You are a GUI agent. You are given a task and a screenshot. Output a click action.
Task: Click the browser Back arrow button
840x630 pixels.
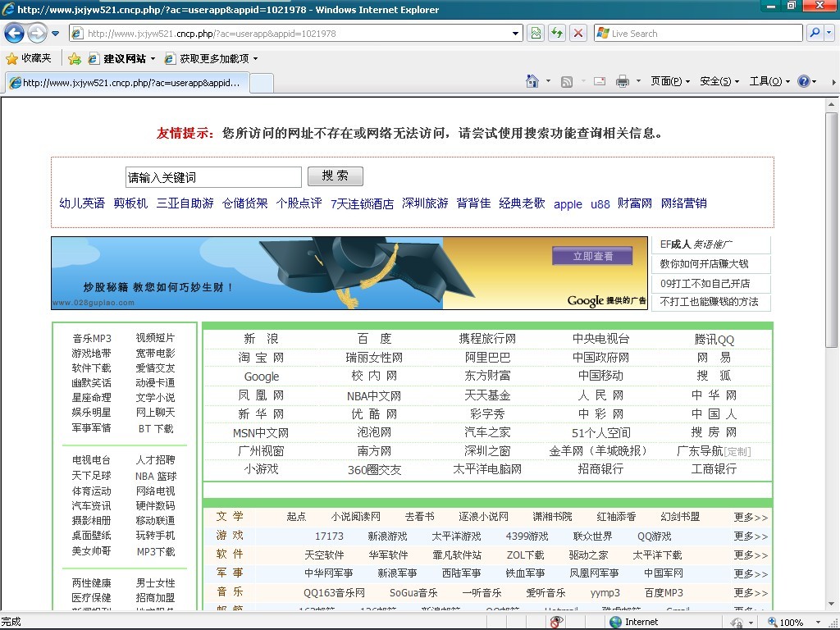[14, 33]
